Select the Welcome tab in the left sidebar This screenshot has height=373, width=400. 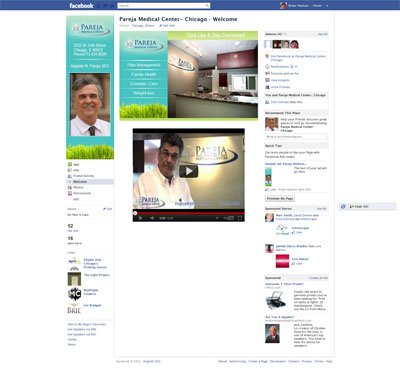[90, 182]
